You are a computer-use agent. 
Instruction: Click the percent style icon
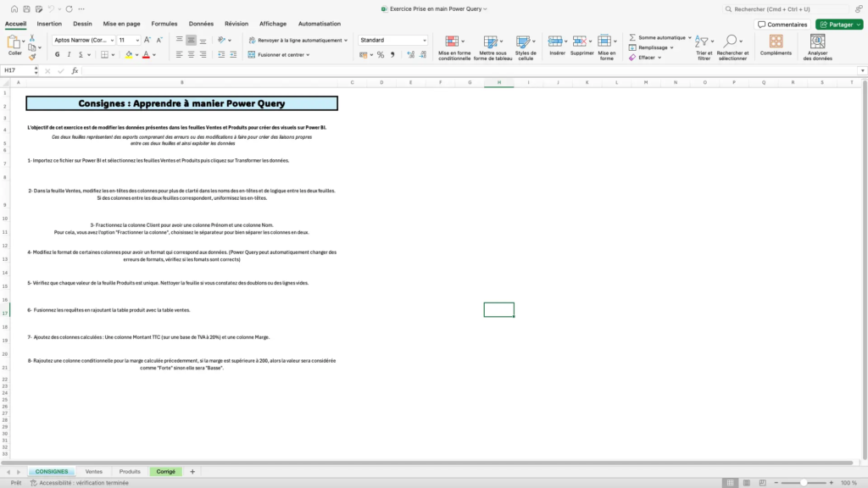(381, 55)
